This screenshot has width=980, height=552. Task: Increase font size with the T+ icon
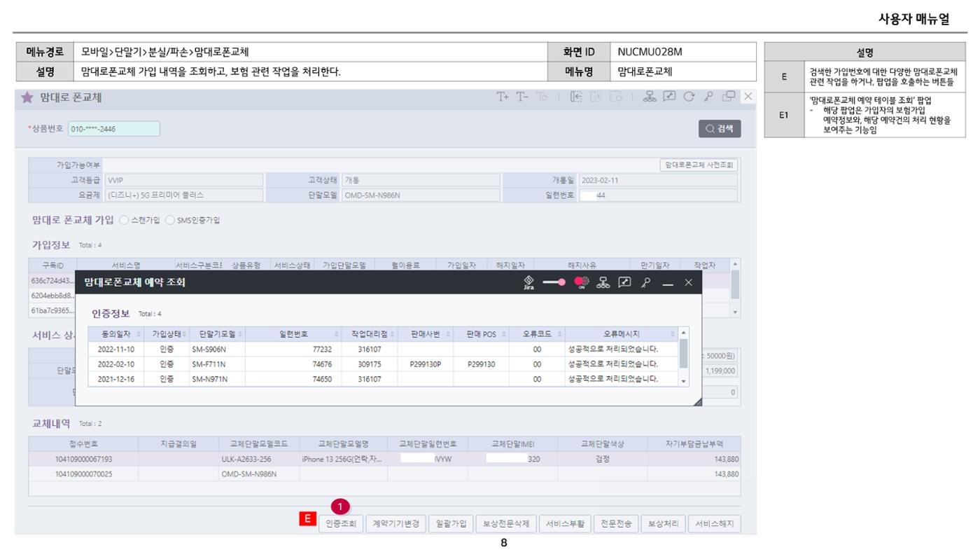click(x=503, y=97)
